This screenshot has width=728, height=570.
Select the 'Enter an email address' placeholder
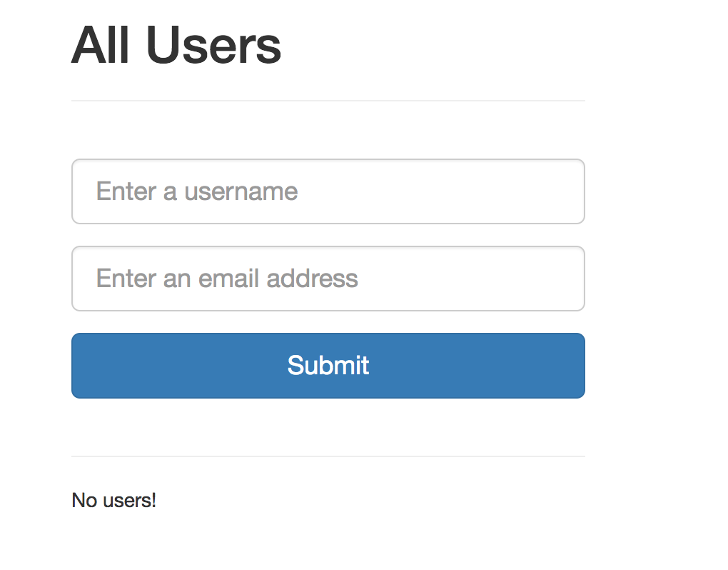(227, 279)
